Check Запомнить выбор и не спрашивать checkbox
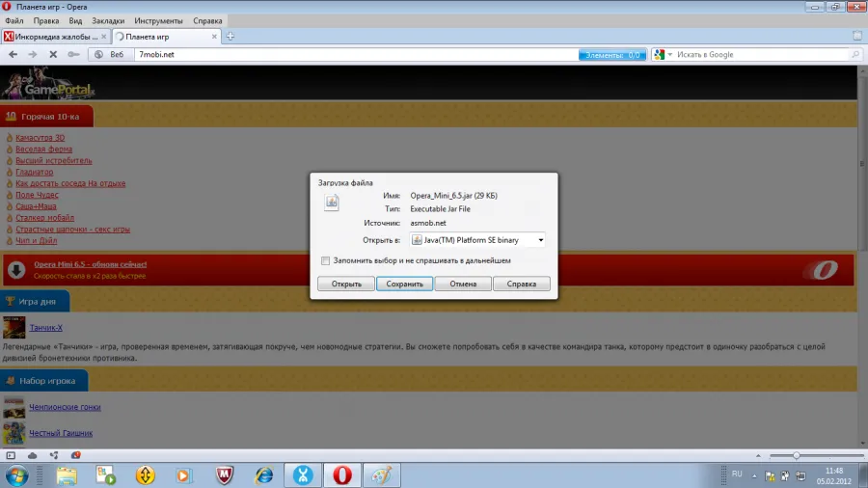Image resolution: width=868 pixels, height=488 pixels. pyautogui.click(x=326, y=260)
